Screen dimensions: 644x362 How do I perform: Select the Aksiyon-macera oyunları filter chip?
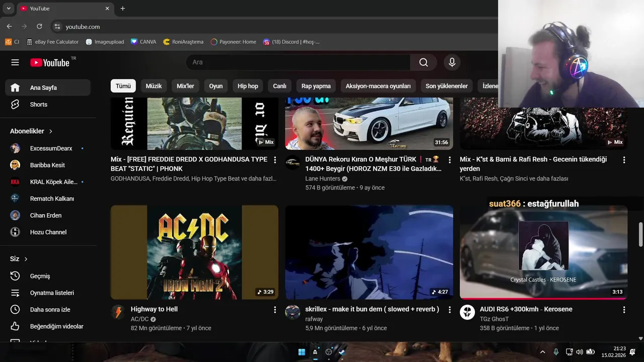[378, 86]
